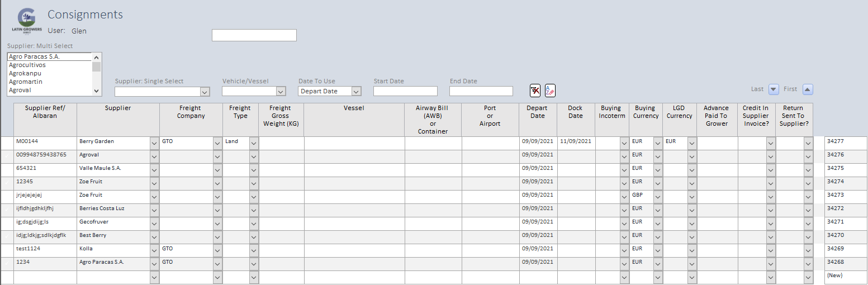
Task: Click the supplier listbox scroll down arrow
Action: 97,91
